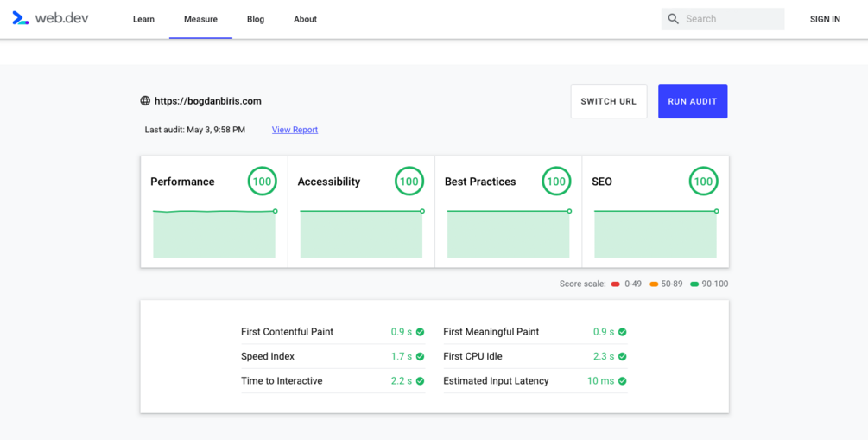The image size is (868, 440).
Task: Open the View Report link
Action: pos(295,130)
